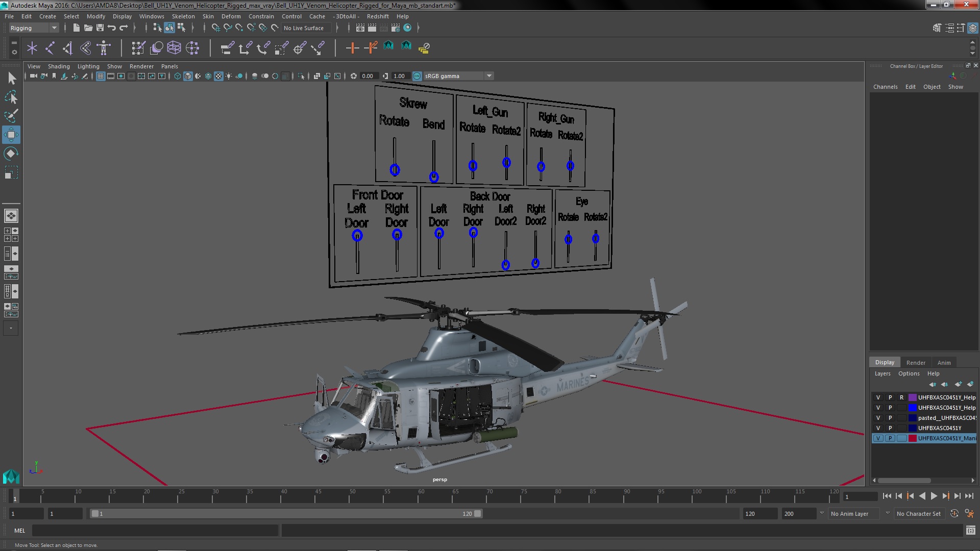Toggle snap to grids icon
The height and width of the screenshot is (551, 980).
point(216,28)
